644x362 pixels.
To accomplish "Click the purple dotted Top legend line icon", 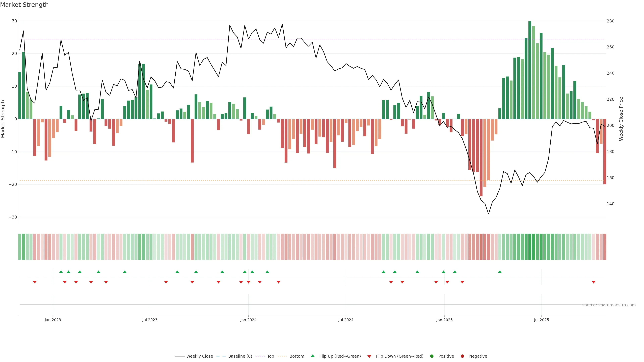I will tap(260, 356).
